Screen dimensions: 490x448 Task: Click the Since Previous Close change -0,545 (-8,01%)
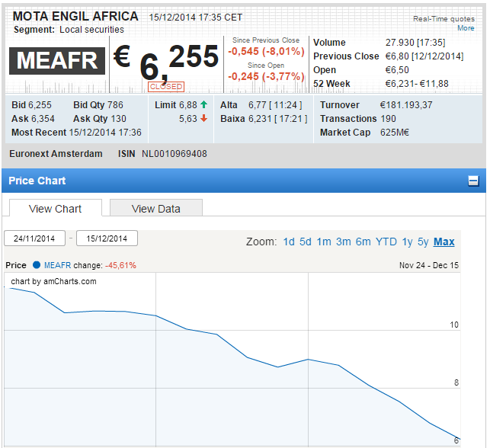266,51
